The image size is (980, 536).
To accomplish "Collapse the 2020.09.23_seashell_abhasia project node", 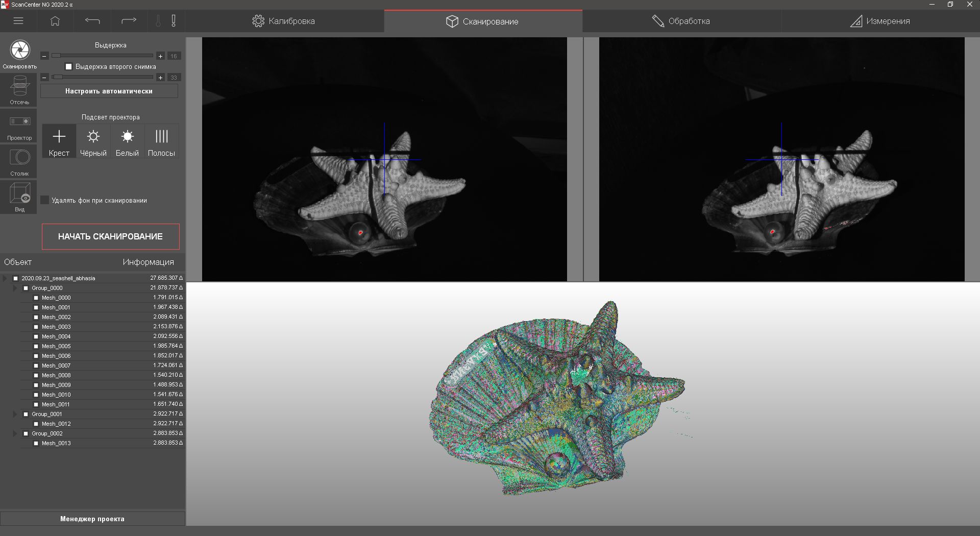I will pyautogui.click(x=5, y=278).
